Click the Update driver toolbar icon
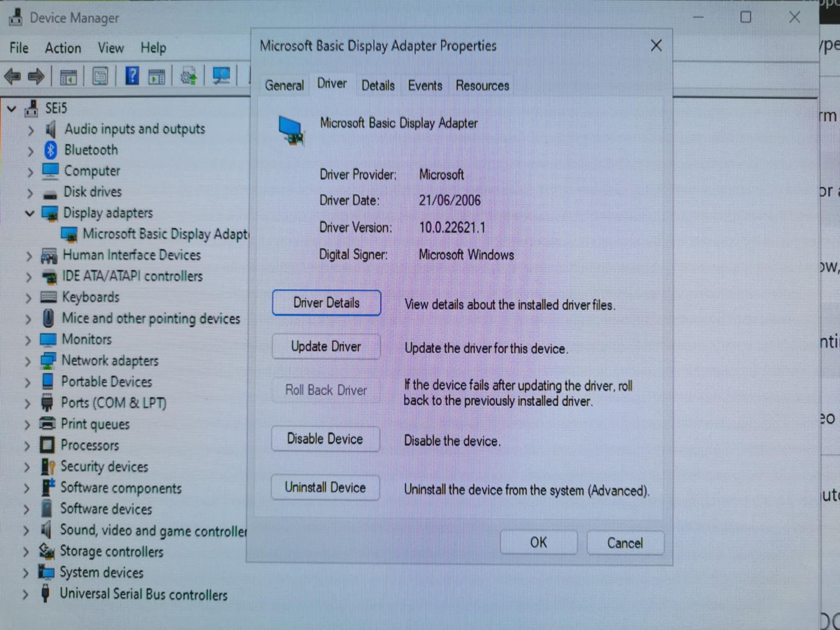This screenshot has height=630, width=840. tap(189, 76)
